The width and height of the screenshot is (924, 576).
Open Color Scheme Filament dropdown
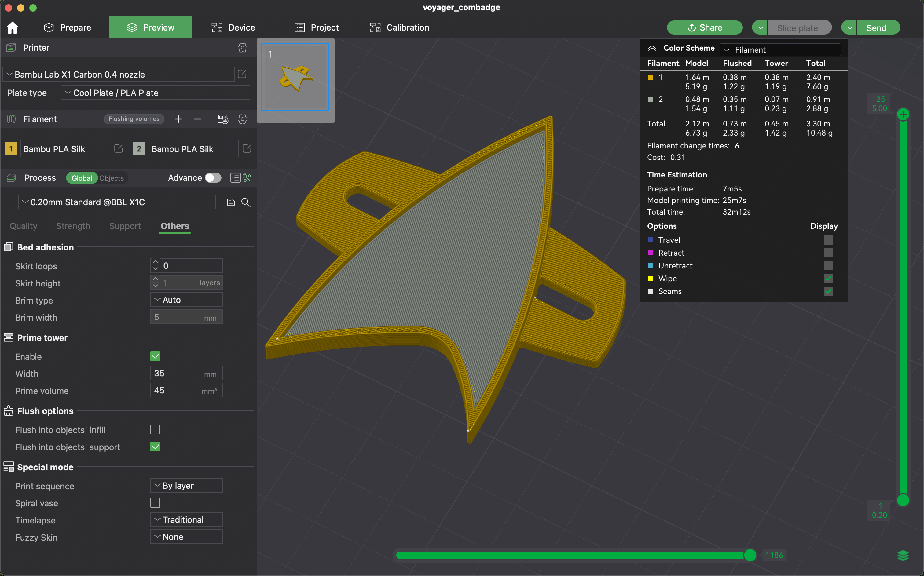tap(780, 49)
